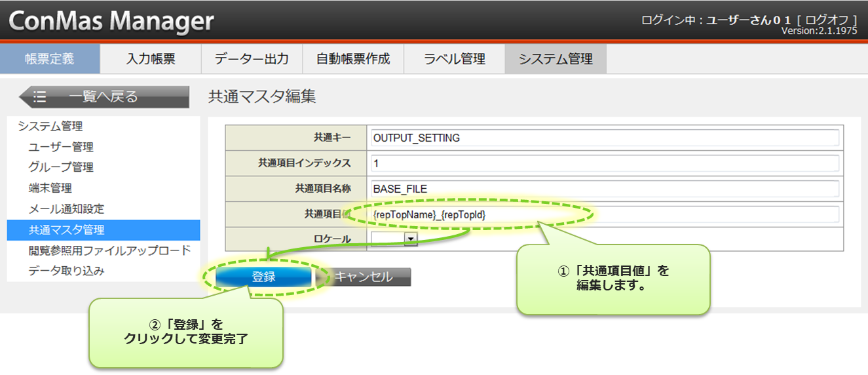Open the ラベル管理 tab
Screen dimensions: 868x375
454,59
